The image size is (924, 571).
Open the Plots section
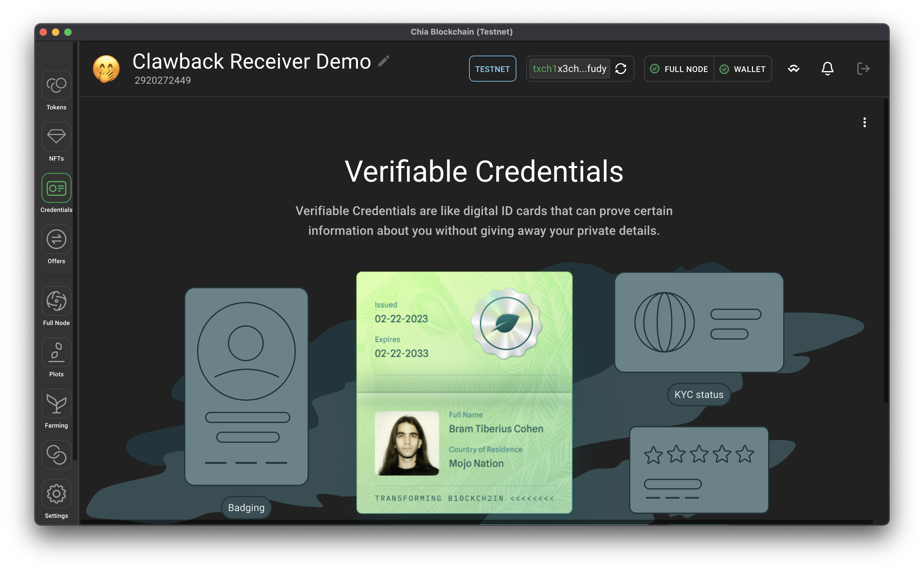click(x=56, y=352)
